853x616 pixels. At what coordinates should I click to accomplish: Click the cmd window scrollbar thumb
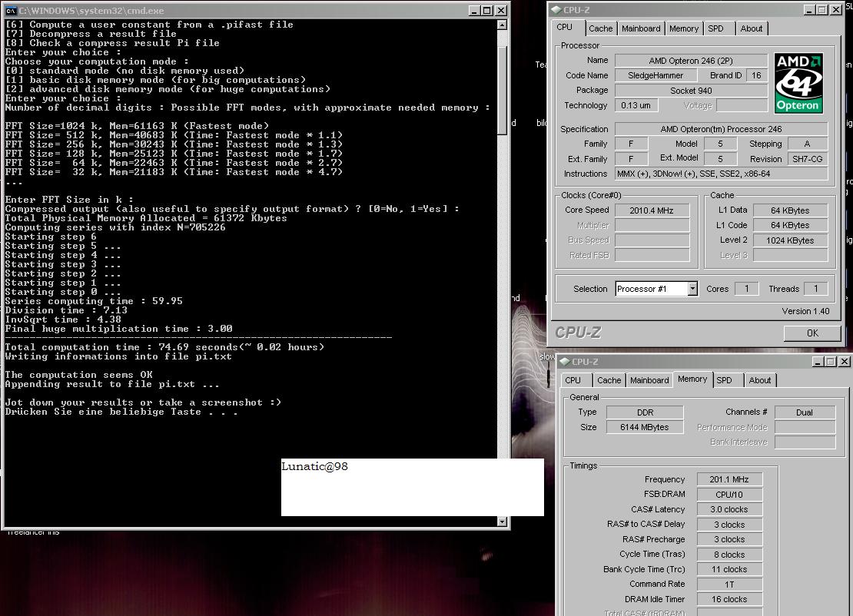pyautogui.click(x=502, y=90)
